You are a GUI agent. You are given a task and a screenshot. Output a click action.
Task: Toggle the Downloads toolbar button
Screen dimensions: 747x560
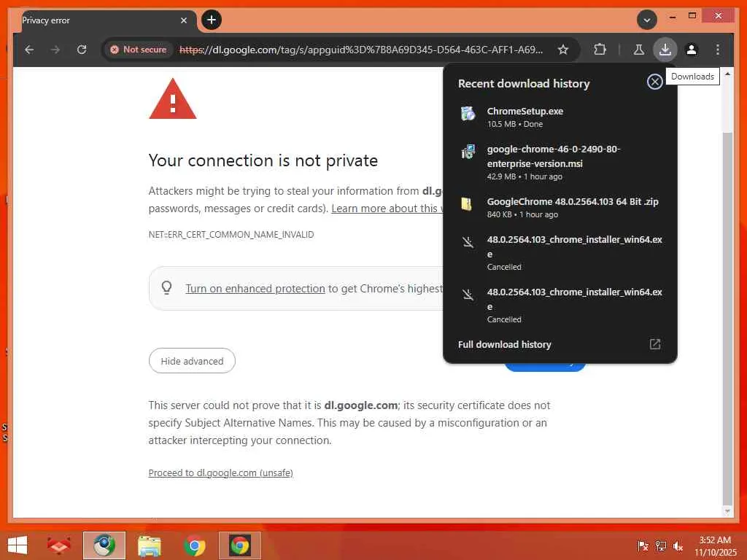pyautogui.click(x=665, y=50)
